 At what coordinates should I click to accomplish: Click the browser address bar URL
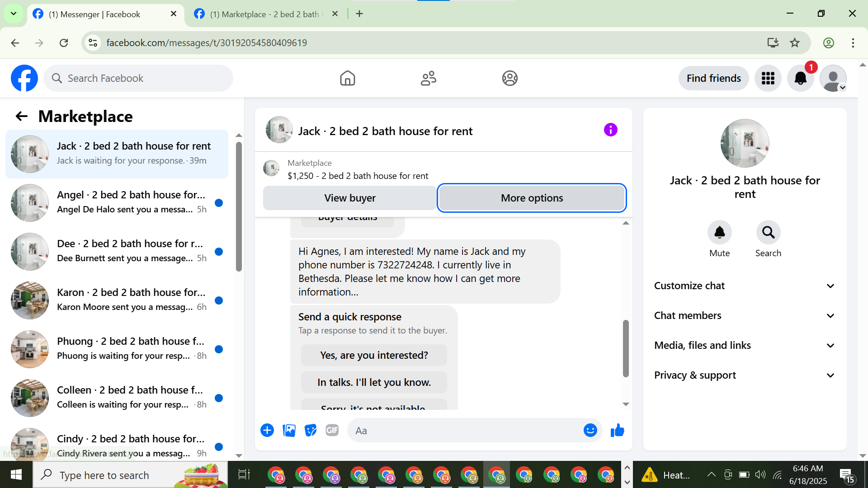point(207,42)
